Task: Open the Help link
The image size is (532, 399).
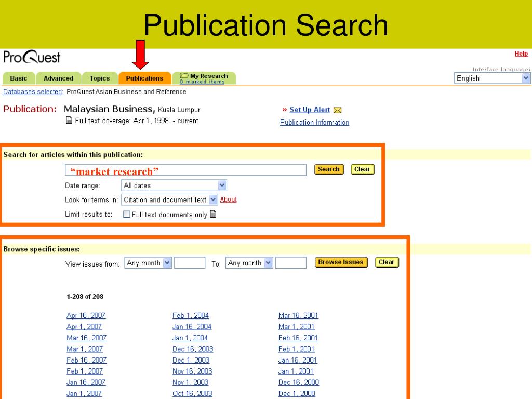Action: click(x=521, y=54)
